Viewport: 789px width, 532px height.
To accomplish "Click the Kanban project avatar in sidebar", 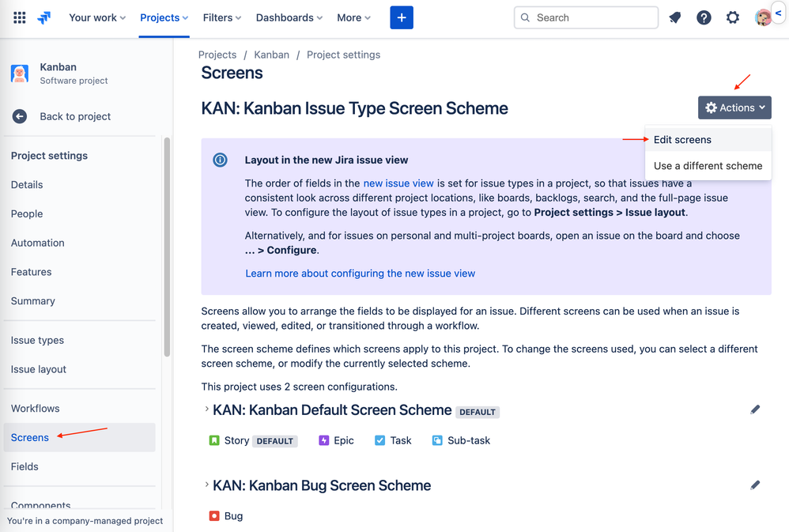I will 20,74.
